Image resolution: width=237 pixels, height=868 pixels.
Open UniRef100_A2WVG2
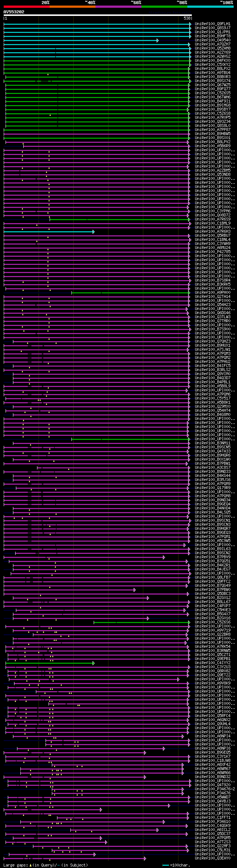click(213, 57)
